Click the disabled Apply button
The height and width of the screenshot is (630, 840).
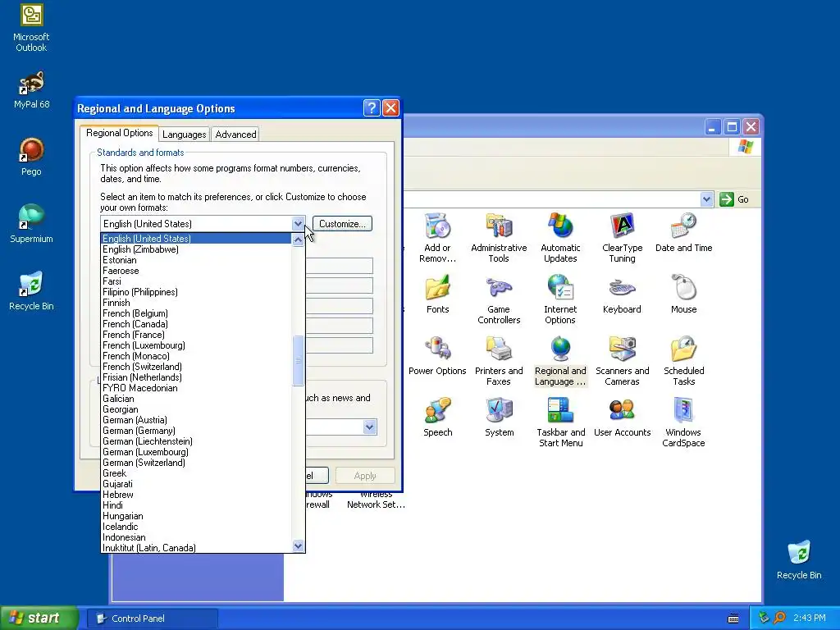pyautogui.click(x=365, y=476)
